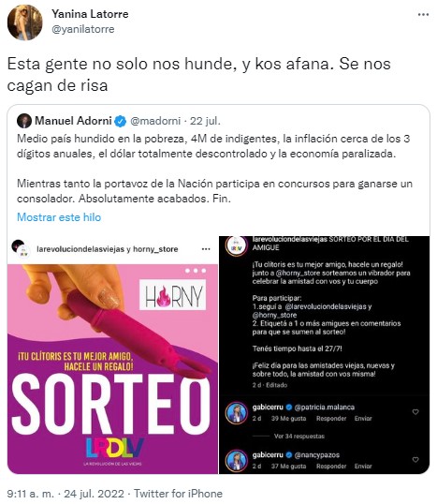Click the 'Twitter for iPhone' source link
Screen dimensions: 437x504
pos(178,494)
